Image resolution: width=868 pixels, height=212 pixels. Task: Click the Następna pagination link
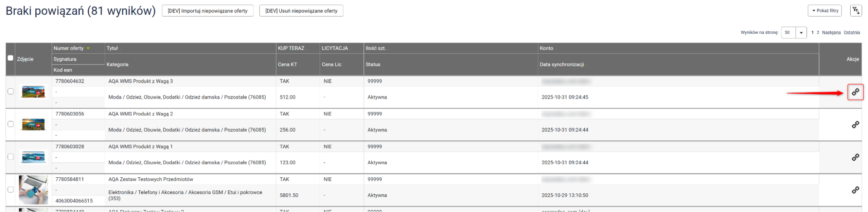(x=831, y=33)
